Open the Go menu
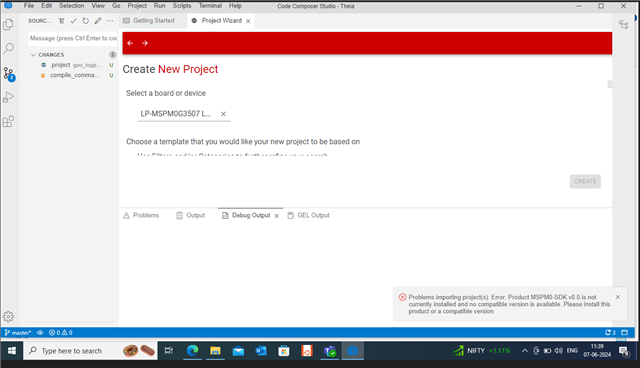 (x=116, y=6)
